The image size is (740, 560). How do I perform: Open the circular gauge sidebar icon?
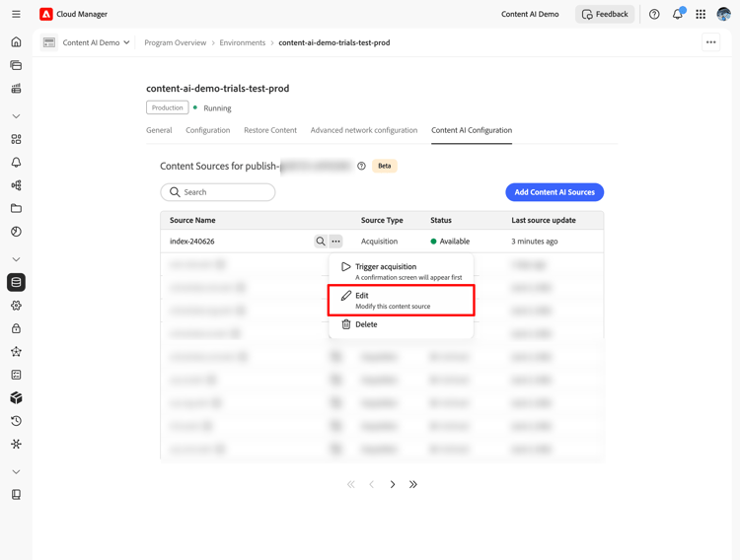pos(16,231)
